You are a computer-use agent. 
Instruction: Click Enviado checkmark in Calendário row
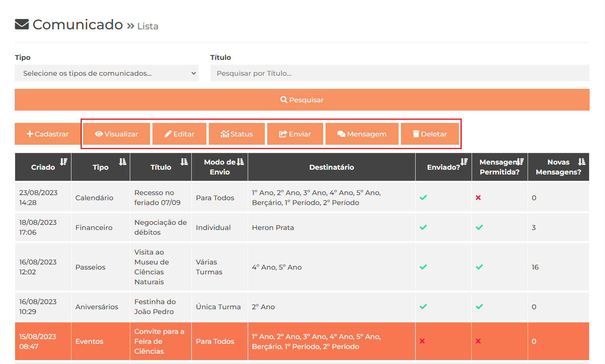click(423, 197)
